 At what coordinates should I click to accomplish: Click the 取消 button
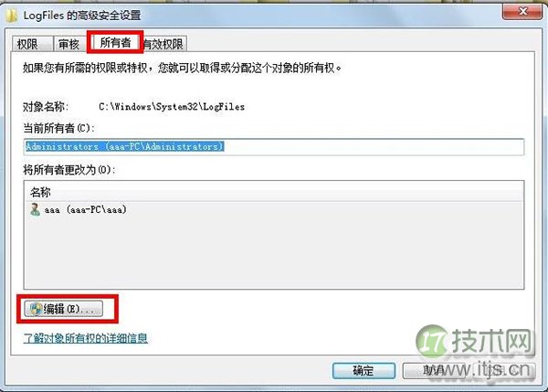(x=469, y=370)
